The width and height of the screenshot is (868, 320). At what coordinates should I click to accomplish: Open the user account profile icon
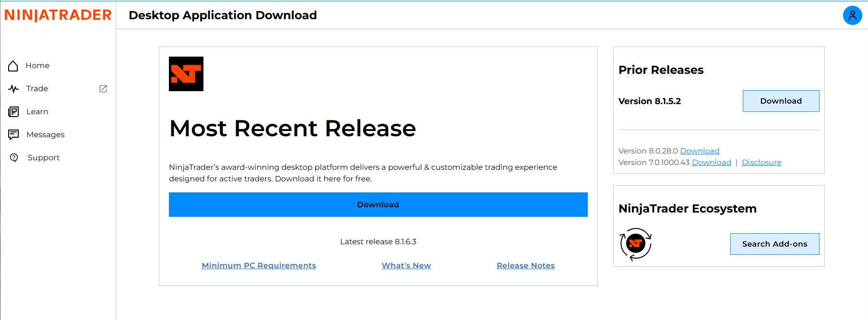852,15
